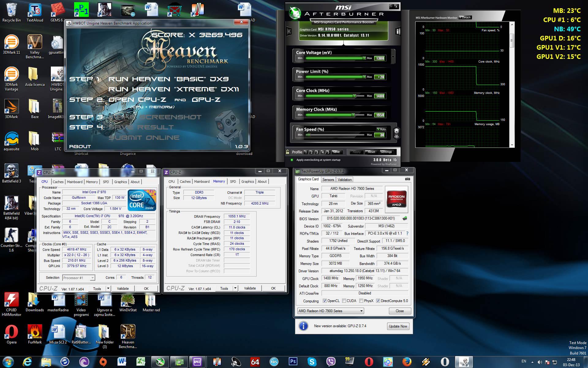The image size is (588, 368).
Task: Switch to the Sensors tab in GPU-Z
Action: (328, 180)
